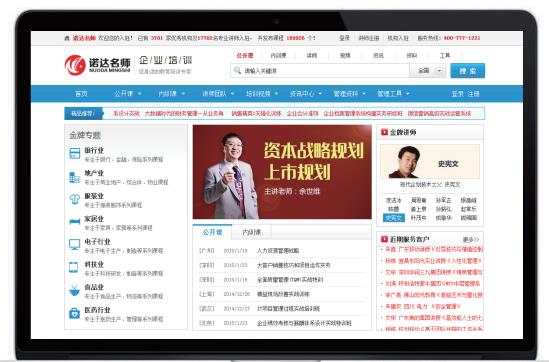Select 内训课 category above search box
Image resolution: width=549 pixels, height=362 pixels.
(278, 55)
